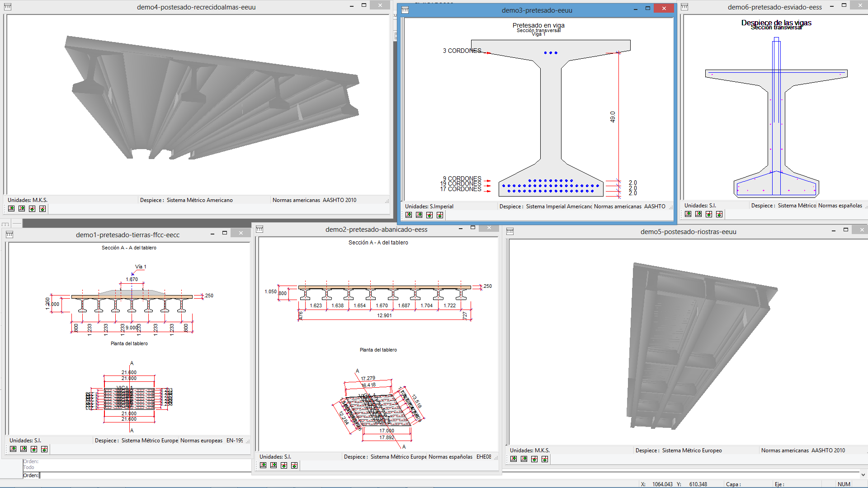Click green down-arrow icon in demo5 toolbar
Screen dimensions: 868x488
click(x=534, y=459)
